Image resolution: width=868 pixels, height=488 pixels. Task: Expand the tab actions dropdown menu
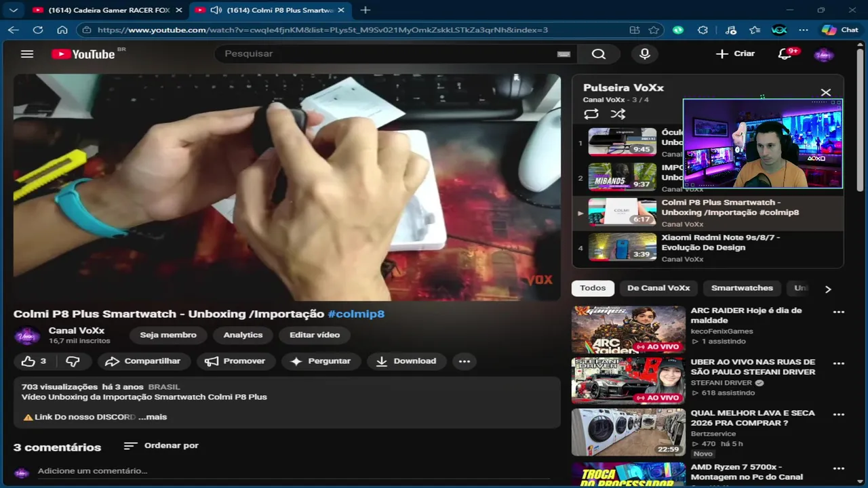click(x=14, y=10)
